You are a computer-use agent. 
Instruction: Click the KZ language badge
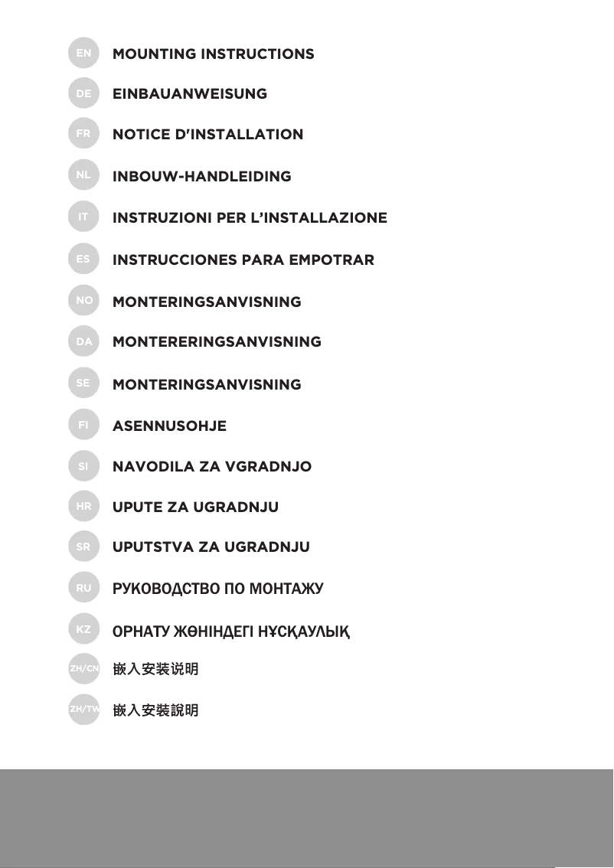(x=83, y=630)
